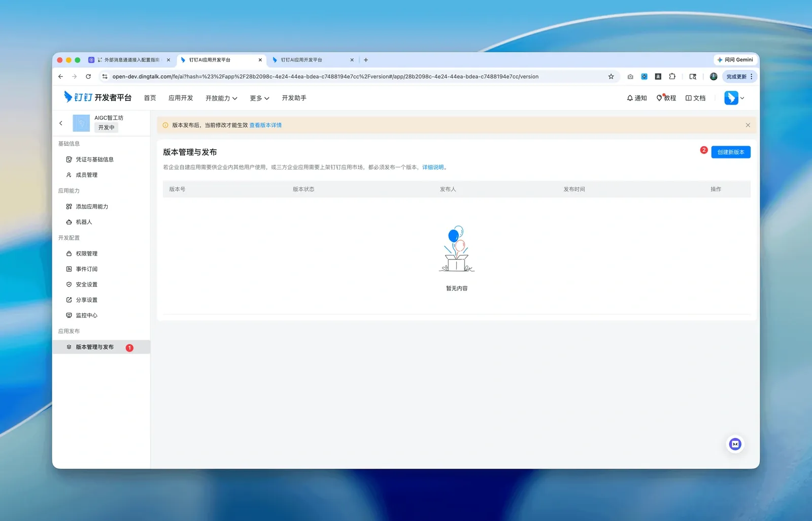Click the 发布时间 column header
Screen dimensions: 812x521
(x=574, y=189)
